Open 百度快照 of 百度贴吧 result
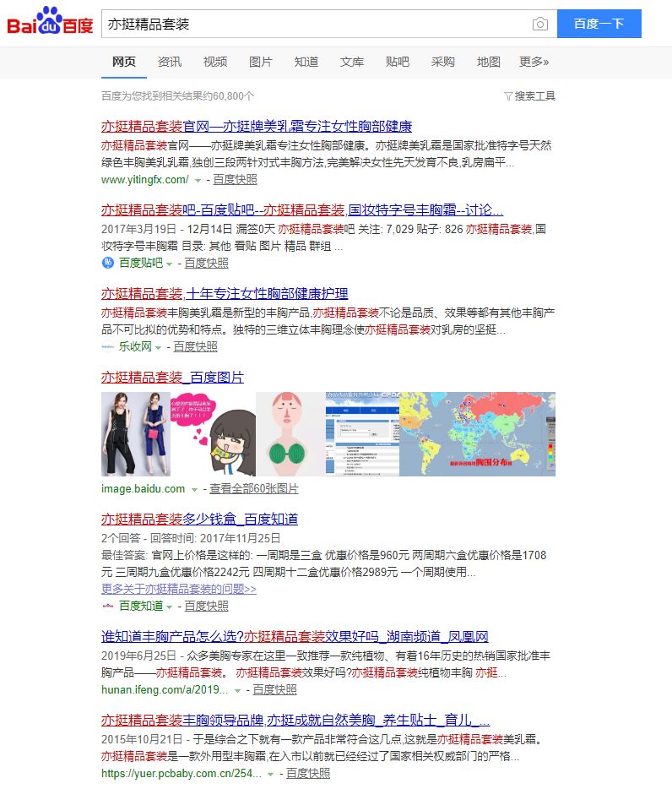The image size is (672, 789). pyautogui.click(x=206, y=263)
